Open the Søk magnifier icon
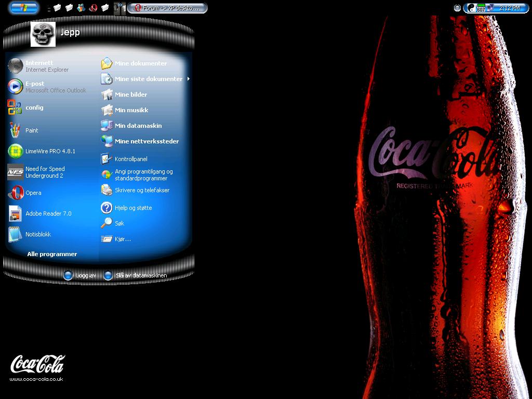The image size is (532, 399). (107, 223)
